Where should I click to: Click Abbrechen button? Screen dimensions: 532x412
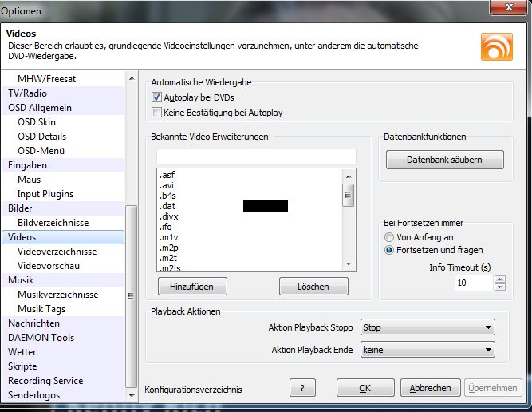430,388
